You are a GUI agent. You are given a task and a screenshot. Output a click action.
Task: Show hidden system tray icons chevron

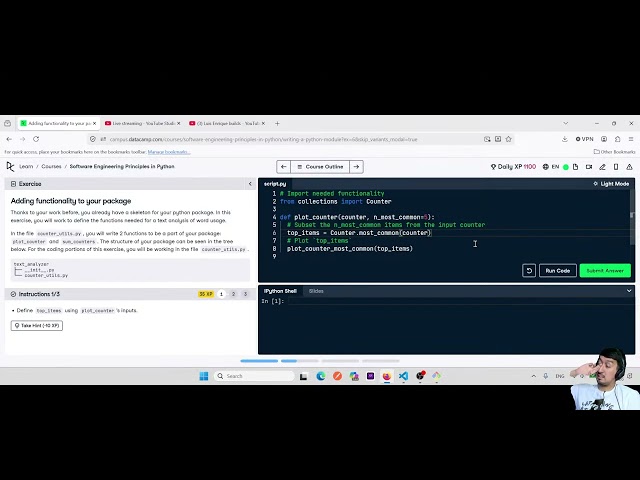[x=533, y=376]
